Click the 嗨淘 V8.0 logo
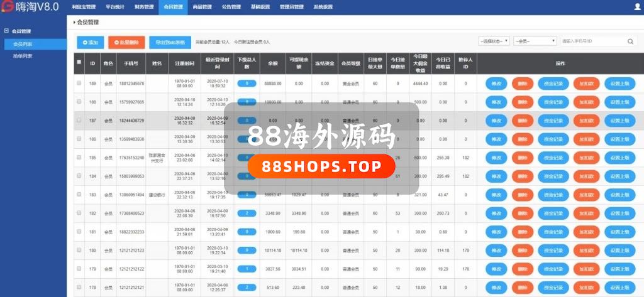Viewport: 644px width, 297px height. pyautogui.click(x=30, y=8)
